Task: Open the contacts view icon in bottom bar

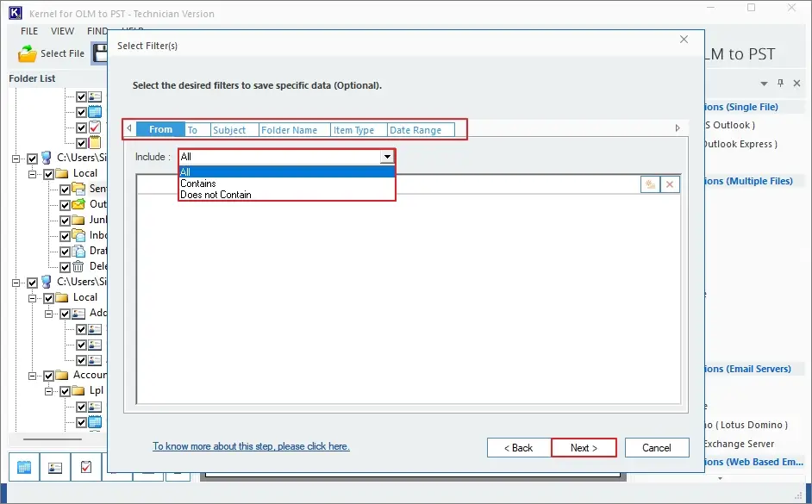Action: (x=55, y=467)
